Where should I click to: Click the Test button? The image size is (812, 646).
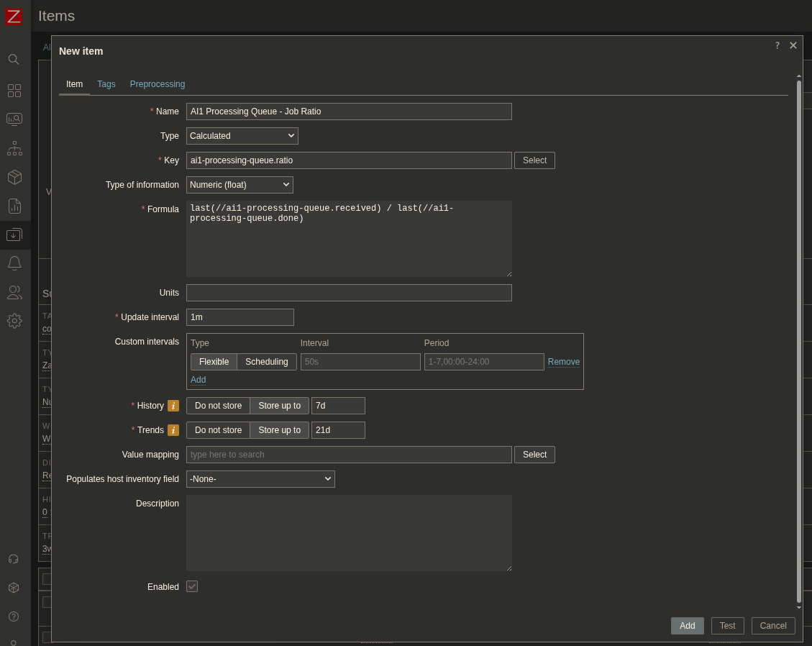click(727, 626)
